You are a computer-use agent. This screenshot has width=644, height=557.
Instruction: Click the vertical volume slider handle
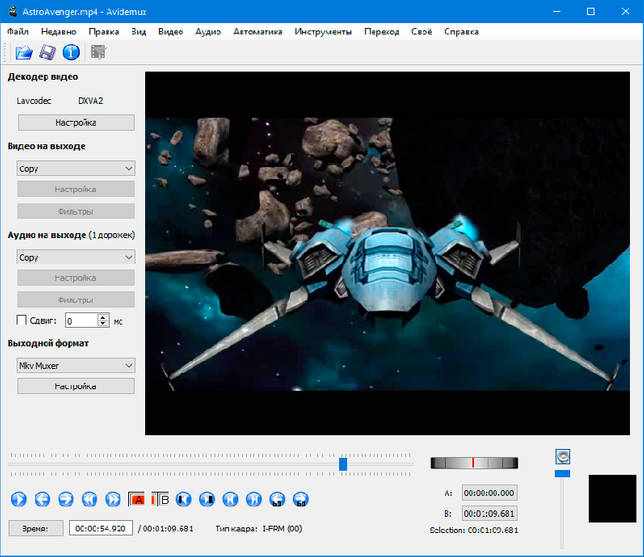click(562, 474)
